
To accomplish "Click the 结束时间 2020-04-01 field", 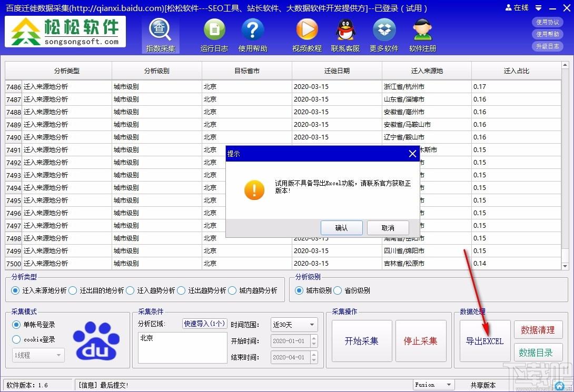I will point(291,357).
